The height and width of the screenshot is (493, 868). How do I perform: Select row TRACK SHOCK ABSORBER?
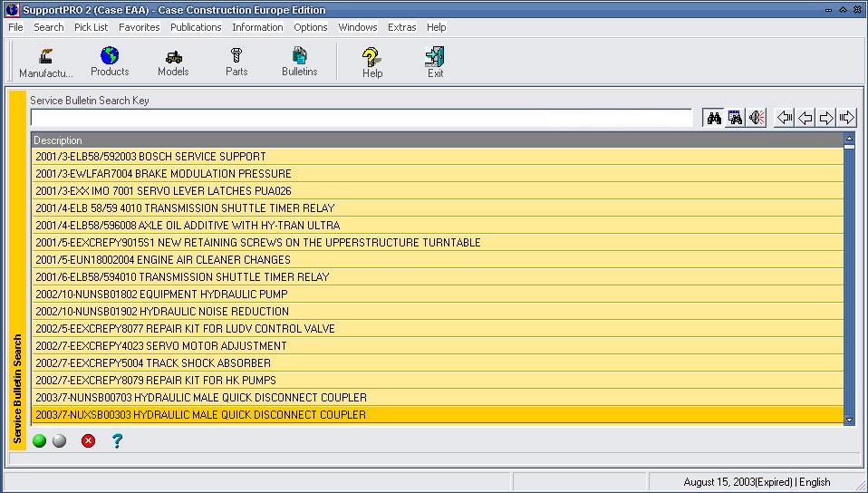(438, 362)
